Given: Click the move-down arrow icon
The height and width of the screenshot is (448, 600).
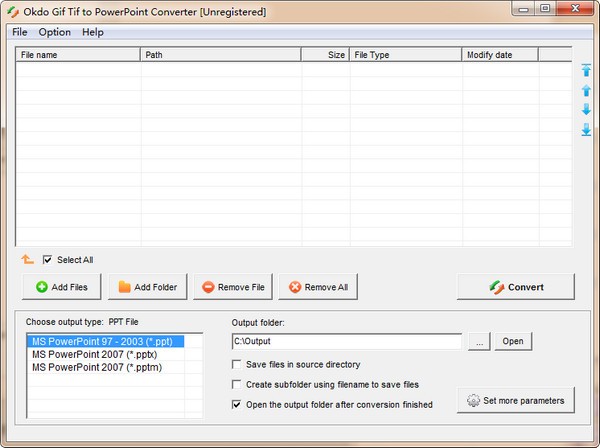Looking at the screenshot, I should click(586, 109).
